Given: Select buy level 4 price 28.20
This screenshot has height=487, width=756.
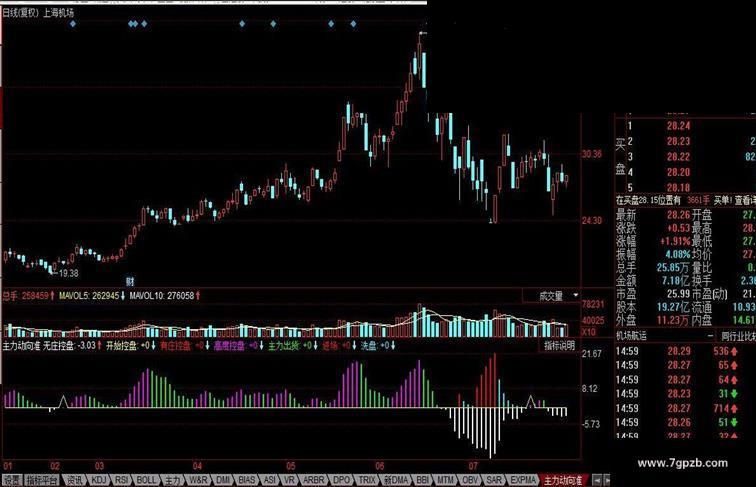Looking at the screenshot, I should click(678, 173).
